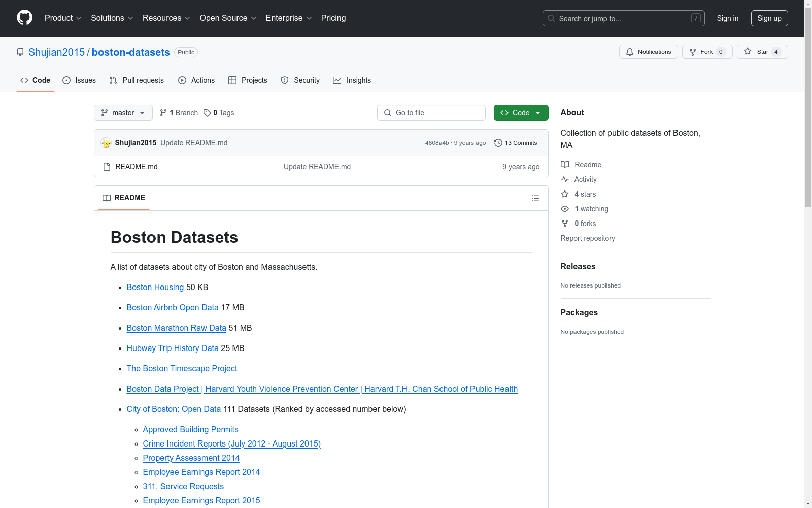Open the Actions tab
This screenshot has height=508, width=812.
(x=196, y=80)
